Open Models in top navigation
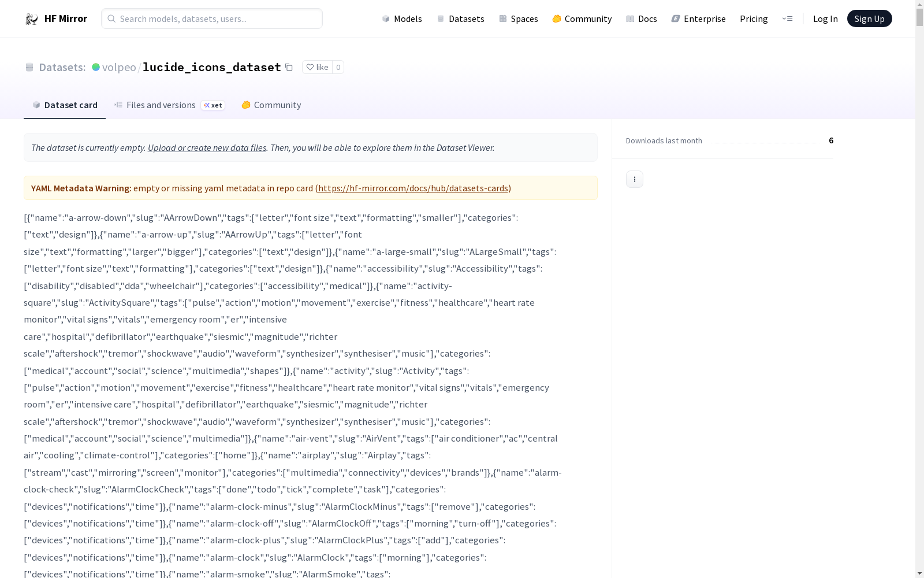924x578 pixels. point(402,18)
